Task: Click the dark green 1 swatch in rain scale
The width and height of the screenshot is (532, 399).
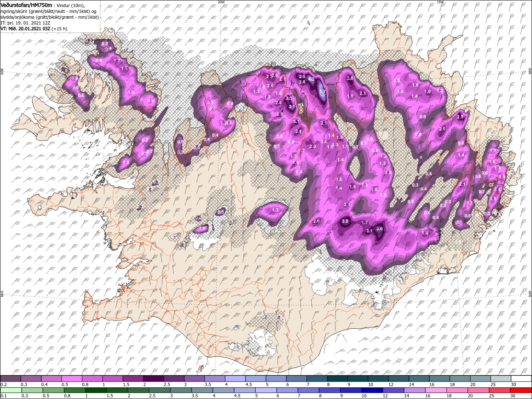Action: click(96, 390)
